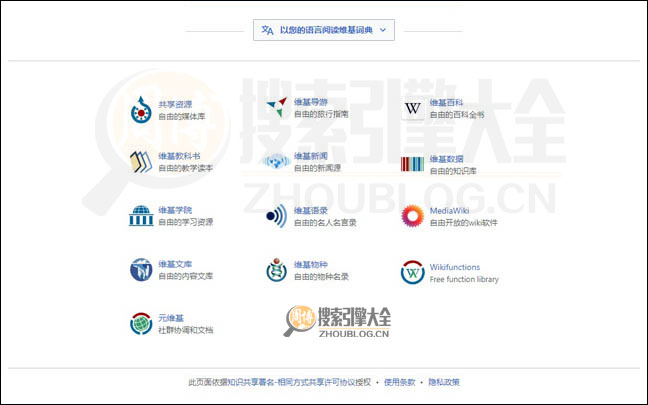This screenshot has width=648, height=405.
Task: Open the Wikisource iceberg icon
Action: [141, 269]
